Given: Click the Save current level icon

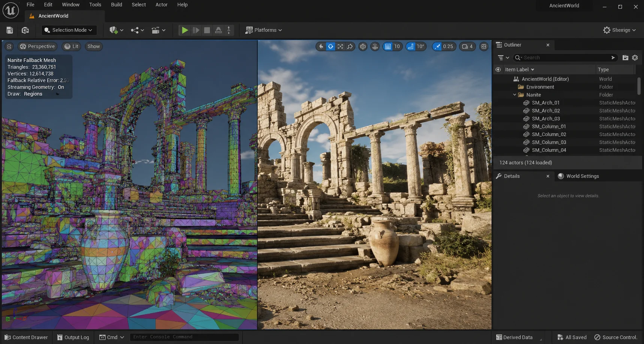Looking at the screenshot, I should (x=10, y=30).
